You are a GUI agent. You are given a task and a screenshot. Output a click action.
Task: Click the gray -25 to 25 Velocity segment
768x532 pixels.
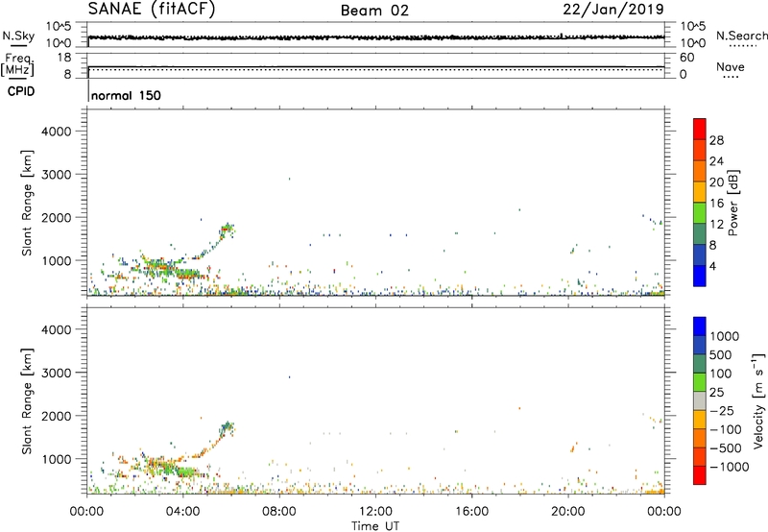(700, 400)
